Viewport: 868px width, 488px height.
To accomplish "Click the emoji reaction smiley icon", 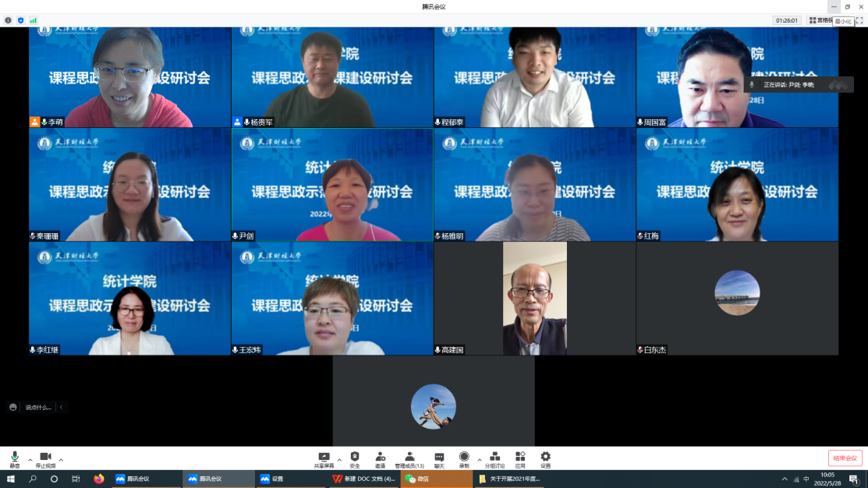I will click(x=13, y=407).
